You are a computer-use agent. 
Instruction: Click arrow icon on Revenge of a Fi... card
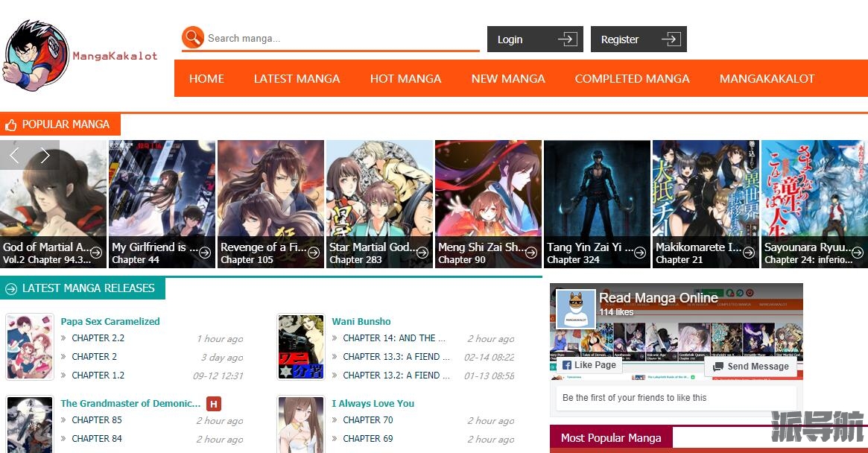click(x=314, y=253)
